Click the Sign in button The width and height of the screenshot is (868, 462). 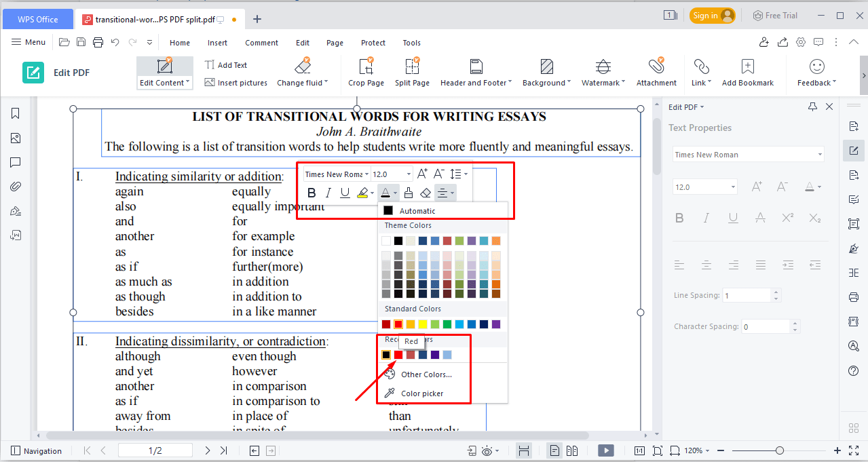(712, 15)
